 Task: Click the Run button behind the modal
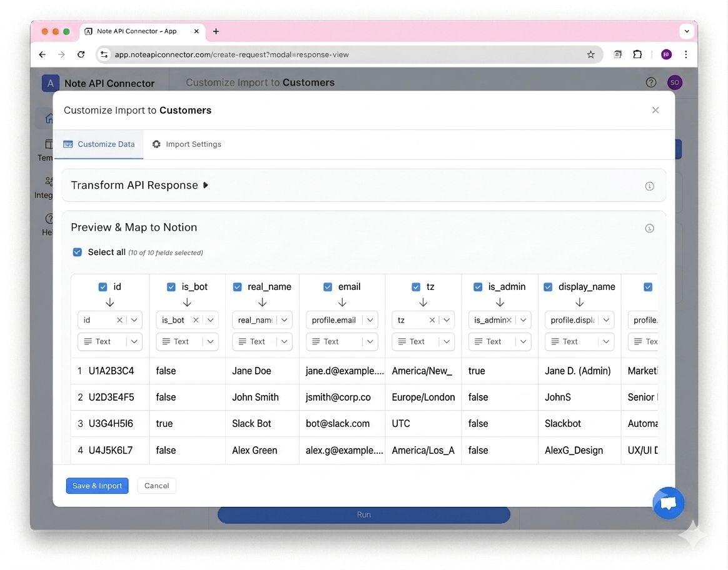(x=364, y=515)
